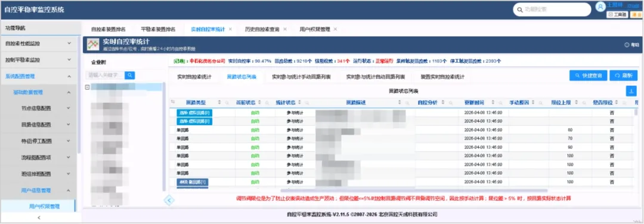Click the 实时自控率统计 chart logo icon
The height and width of the screenshot is (224, 644).
[x=93, y=44]
